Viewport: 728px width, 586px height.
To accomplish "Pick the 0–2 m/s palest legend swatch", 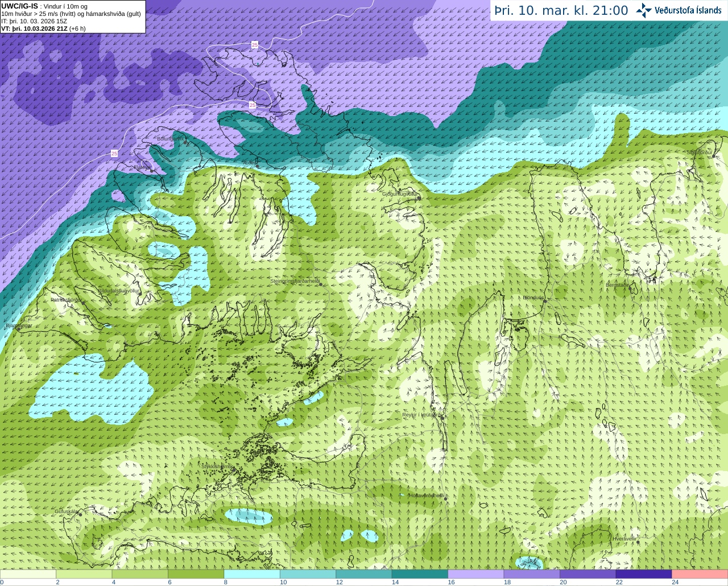I will tap(28, 574).
